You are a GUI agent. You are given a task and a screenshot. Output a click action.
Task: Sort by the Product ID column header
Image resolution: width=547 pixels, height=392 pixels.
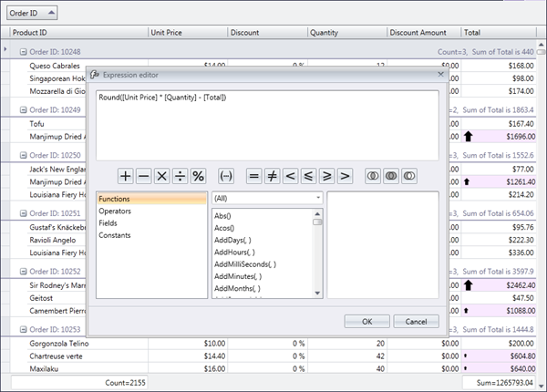[x=78, y=33]
